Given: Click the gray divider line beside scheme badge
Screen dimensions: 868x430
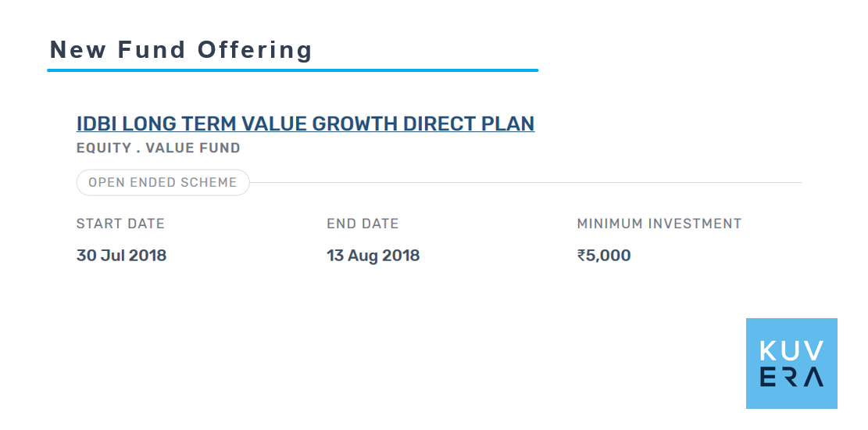Looking at the screenshot, I should pos(526,182).
